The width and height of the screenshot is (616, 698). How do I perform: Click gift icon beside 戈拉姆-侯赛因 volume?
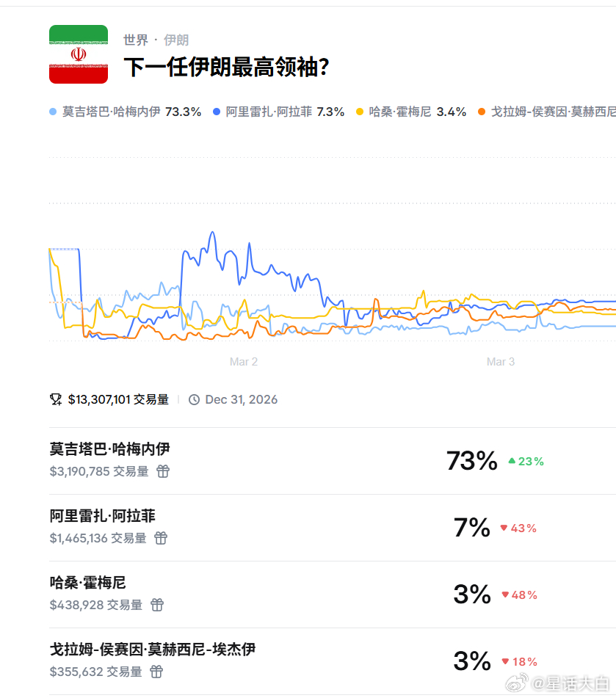[x=156, y=672]
